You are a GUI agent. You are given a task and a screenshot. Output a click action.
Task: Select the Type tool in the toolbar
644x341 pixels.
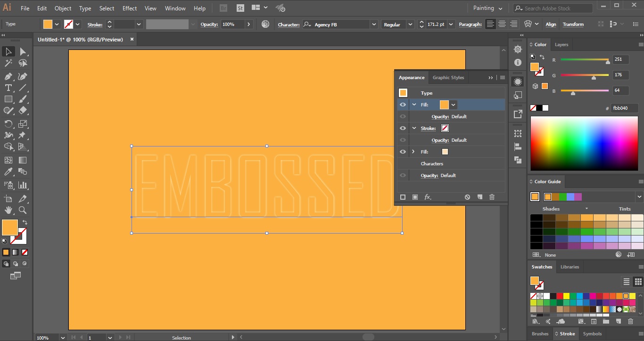click(8, 88)
